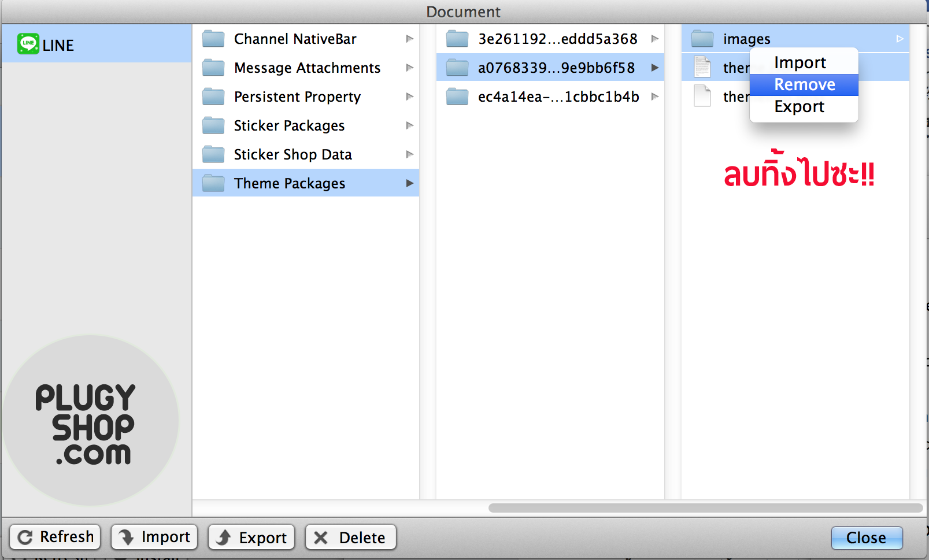Expand Message Attachments via its arrow
This screenshot has height=560, width=929.
410,68
